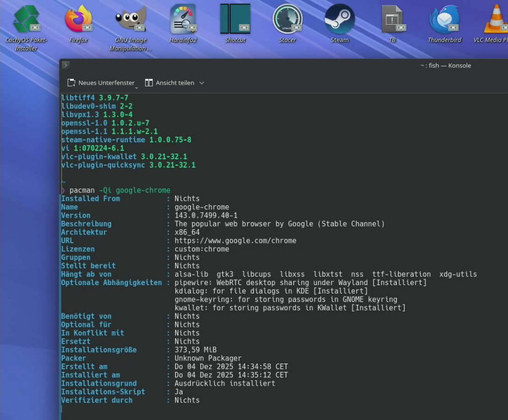508x420 pixels.
Task: Click the URL https://www.google.com/chrome
Action: [235, 240]
